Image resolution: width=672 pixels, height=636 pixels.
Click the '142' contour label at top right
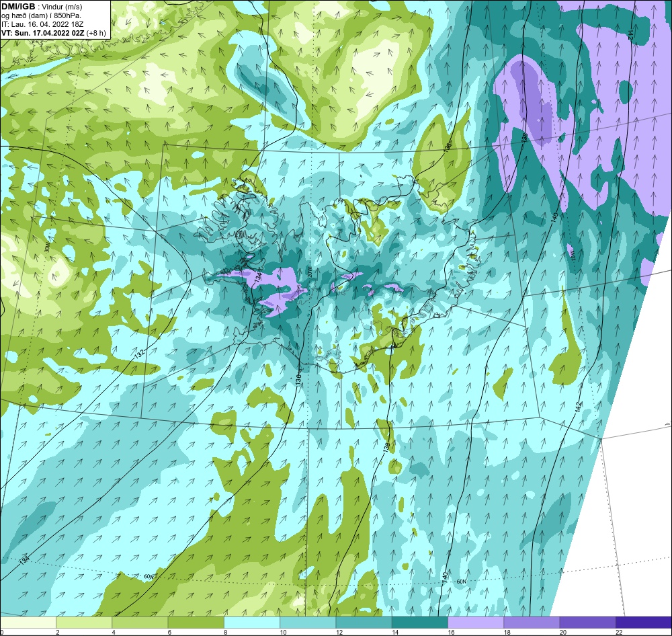pos(630,35)
